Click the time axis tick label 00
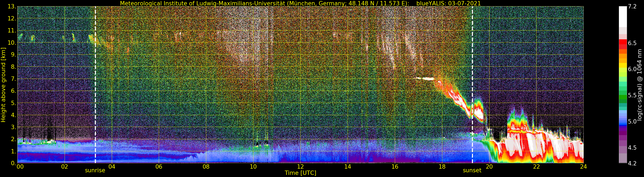 point(20,167)
